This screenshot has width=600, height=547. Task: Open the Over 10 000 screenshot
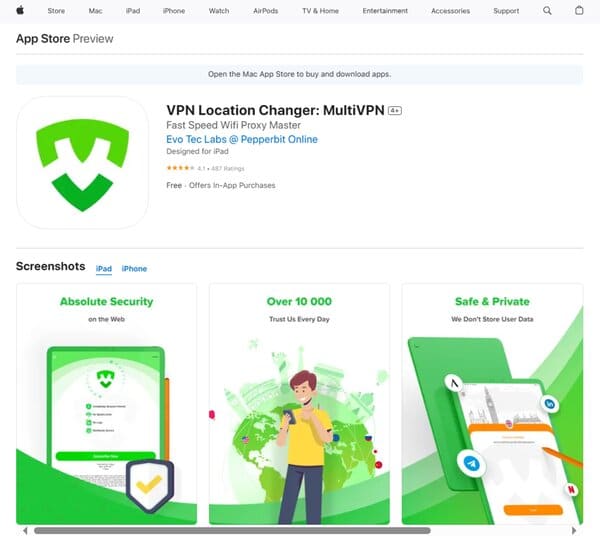299,404
